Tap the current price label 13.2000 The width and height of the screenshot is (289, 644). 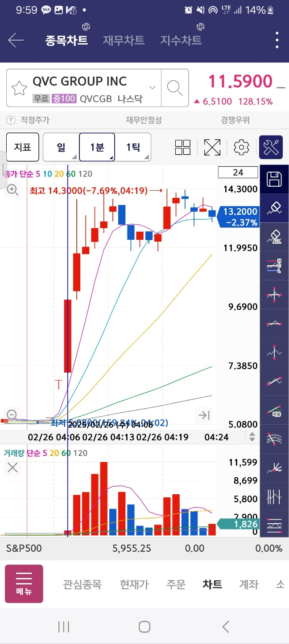pyautogui.click(x=239, y=216)
